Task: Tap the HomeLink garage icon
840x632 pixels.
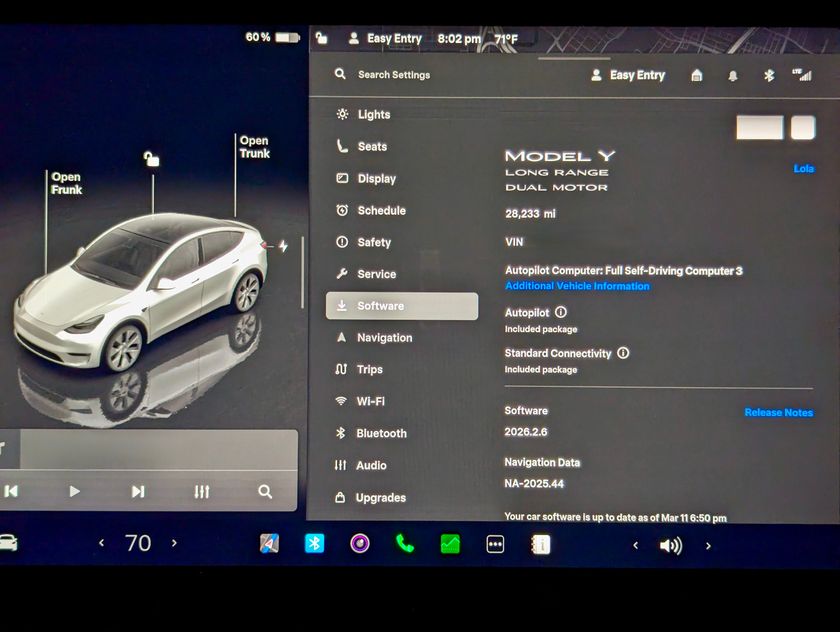Action: 697,76
